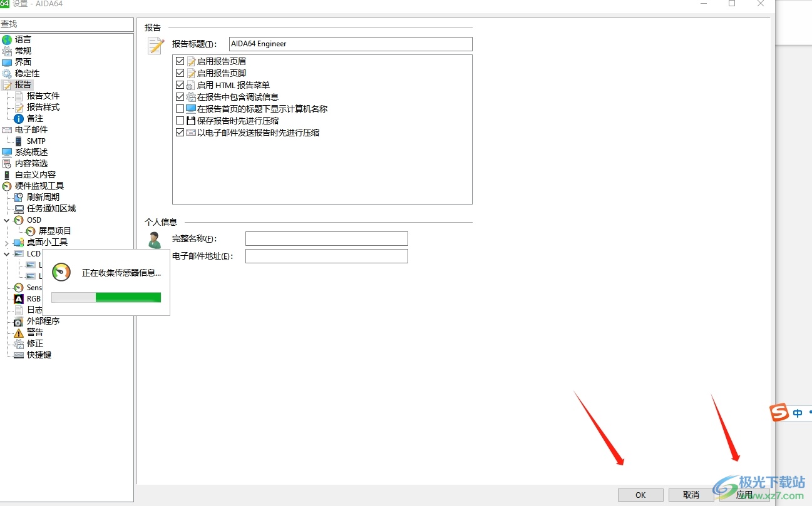The width and height of the screenshot is (812, 506).
Task: Click the 电子邮件地址 input field
Action: coord(326,256)
